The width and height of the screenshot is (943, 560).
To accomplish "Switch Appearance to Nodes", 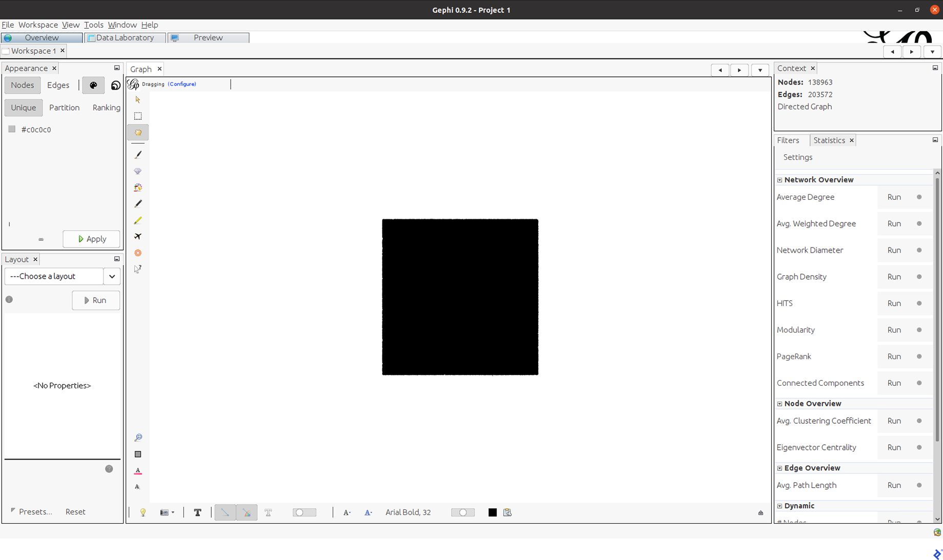I will click(23, 85).
